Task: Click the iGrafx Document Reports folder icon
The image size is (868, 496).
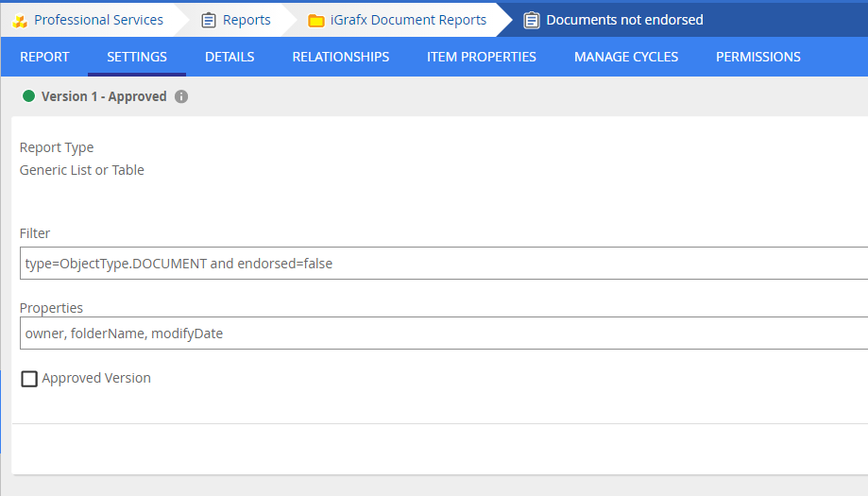Action: 316,21
